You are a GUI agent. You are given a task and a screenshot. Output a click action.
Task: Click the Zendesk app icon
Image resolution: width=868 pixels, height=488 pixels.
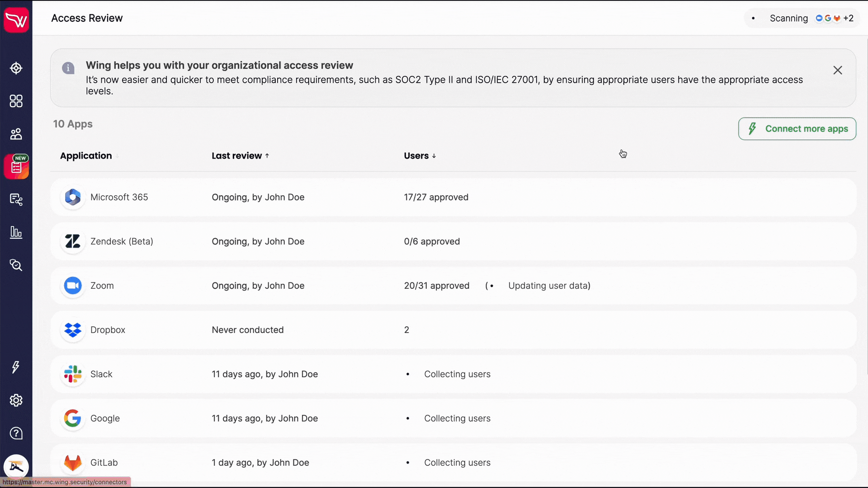point(72,241)
